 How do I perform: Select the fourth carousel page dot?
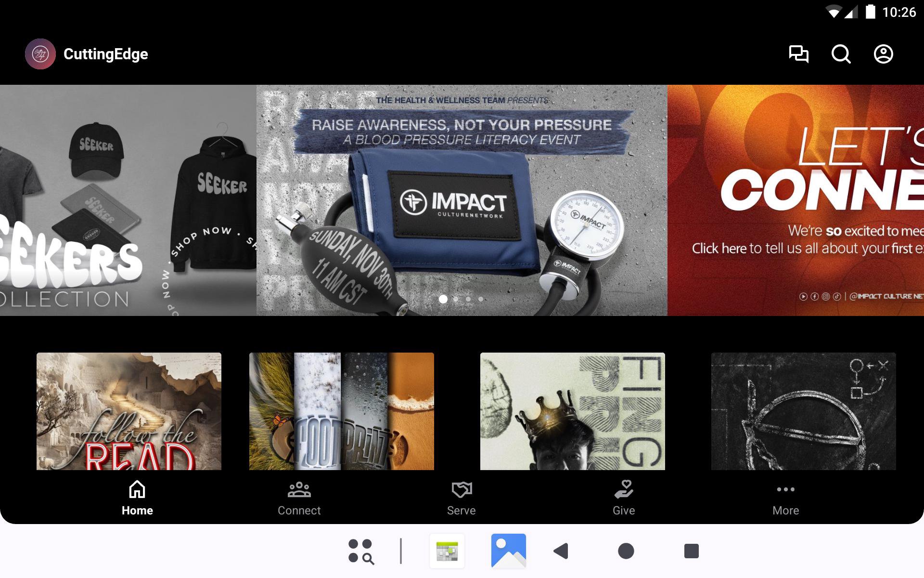click(481, 299)
